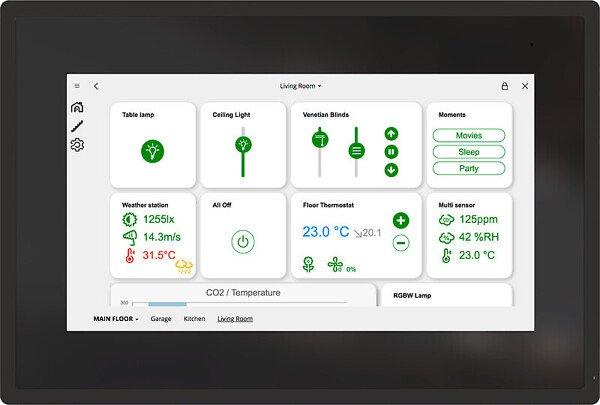Open the hamburger menu
Image resolution: width=600 pixels, height=405 pixels.
coord(77,87)
